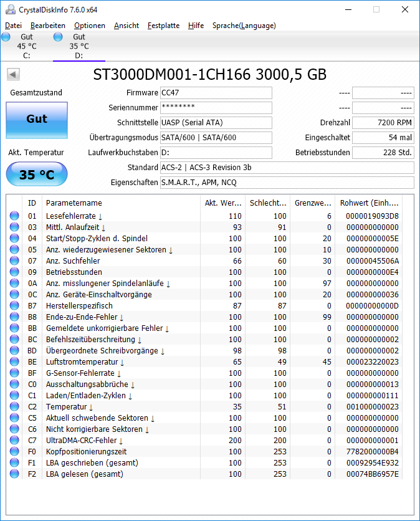The width and height of the screenshot is (420, 521).
Task: Click the disk model title ST3000DM001-1CH166
Action: [209, 74]
